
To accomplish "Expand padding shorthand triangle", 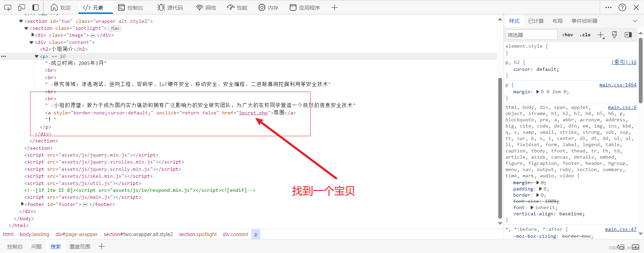I will tap(540, 189).
